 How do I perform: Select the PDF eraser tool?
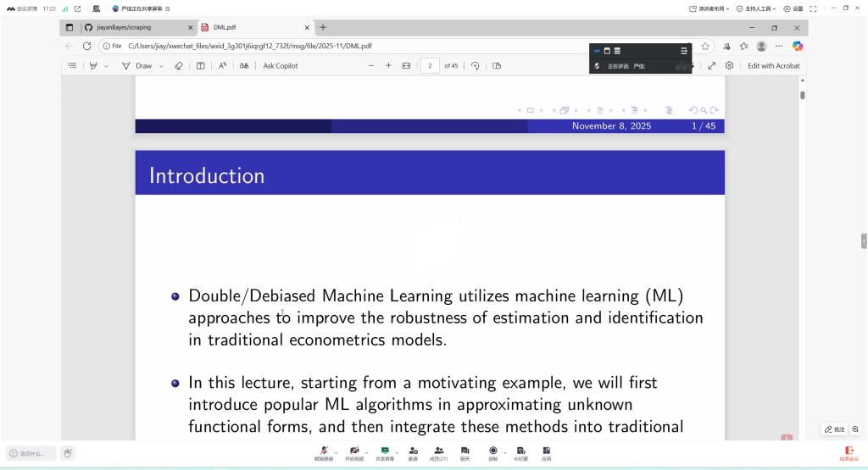179,65
